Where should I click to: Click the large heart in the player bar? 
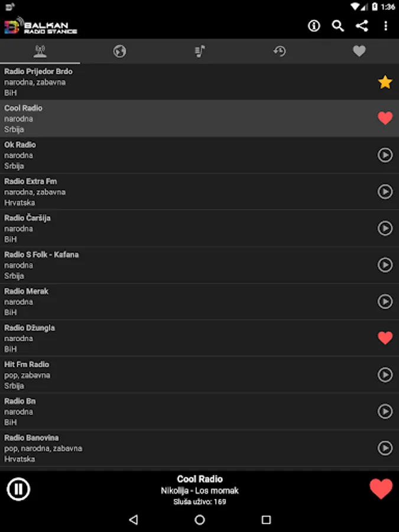381,489
